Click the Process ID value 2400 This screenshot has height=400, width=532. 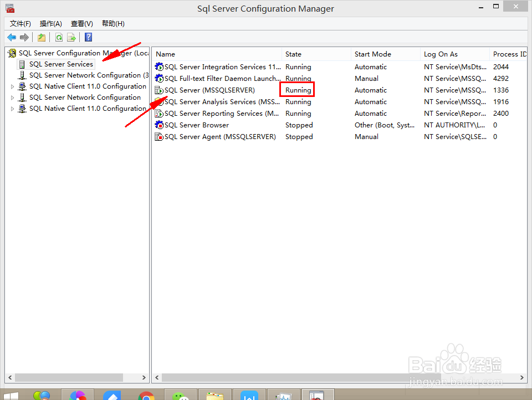point(501,114)
